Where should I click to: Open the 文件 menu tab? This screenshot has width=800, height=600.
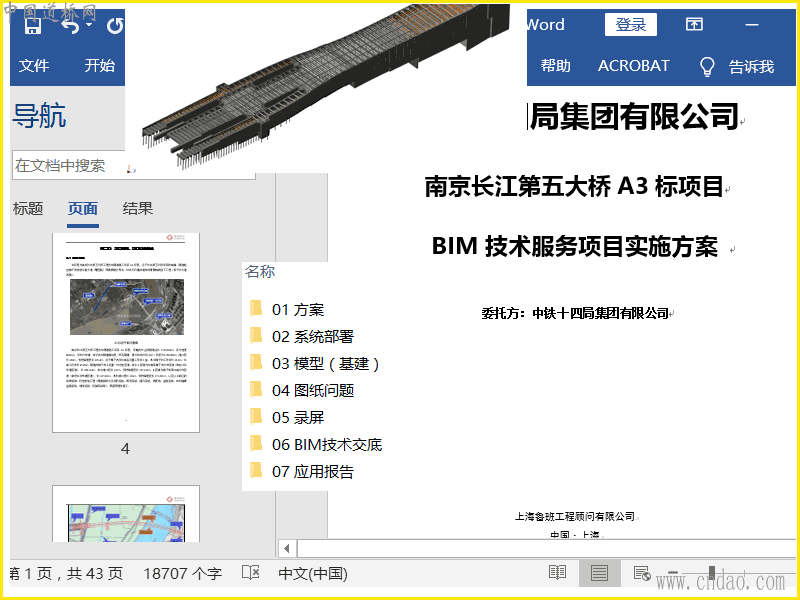click(x=34, y=65)
